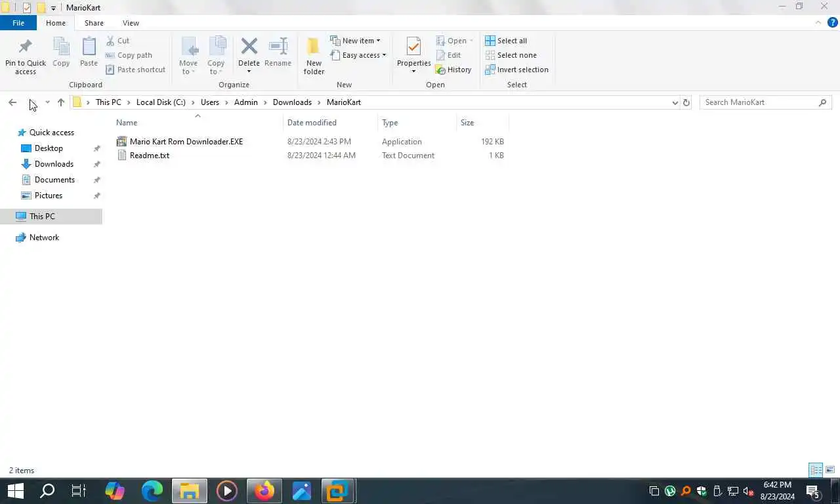Open Pictures in navigation pane
The width and height of the screenshot is (840, 504).
[49, 196]
